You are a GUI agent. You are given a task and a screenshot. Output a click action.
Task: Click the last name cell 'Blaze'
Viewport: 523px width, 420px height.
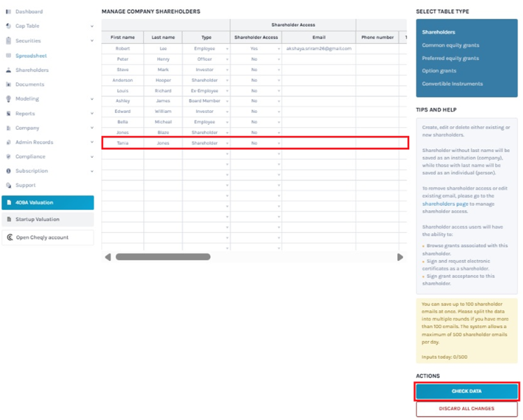pyautogui.click(x=163, y=133)
